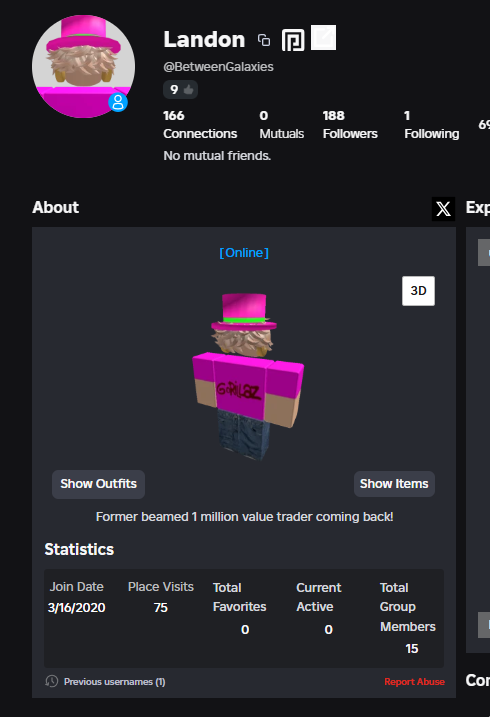Click the thumbs-up rating badge showing 9

(x=181, y=90)
